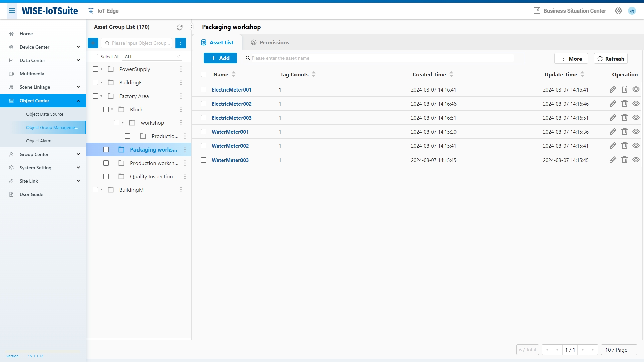This screenshot has height=362, width=644.
Task: Expand the BuildingE group tree item
Action: 101,83
